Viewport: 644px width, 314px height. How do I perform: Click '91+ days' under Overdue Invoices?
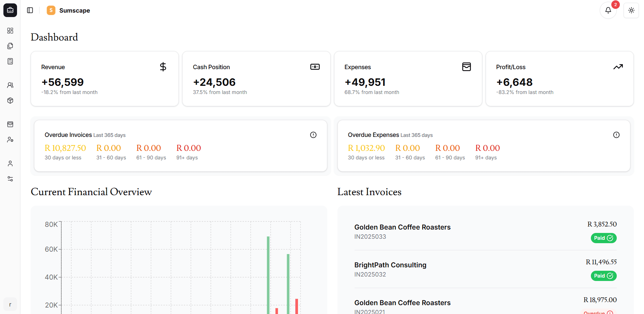[187, 158]
